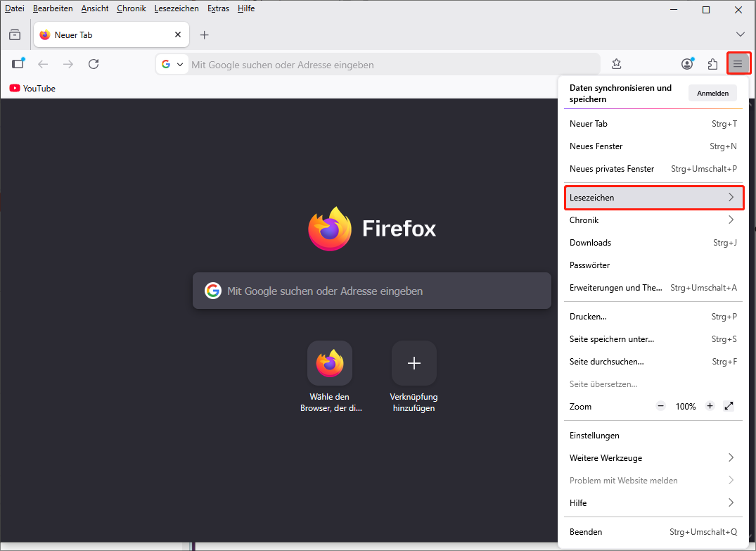This screenshot has width=756, height=551.
Task: Go forward with the right arrow icon
Action: point(68,64)
